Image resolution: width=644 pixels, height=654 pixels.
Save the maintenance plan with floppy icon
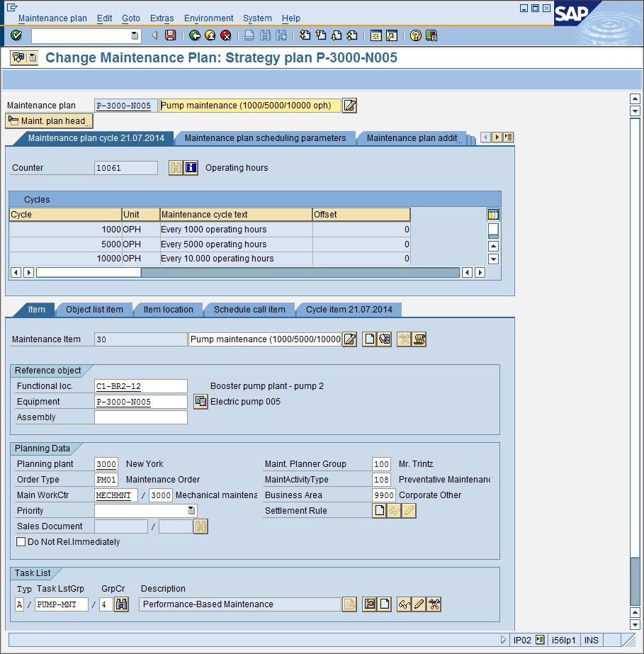[171, 35]
